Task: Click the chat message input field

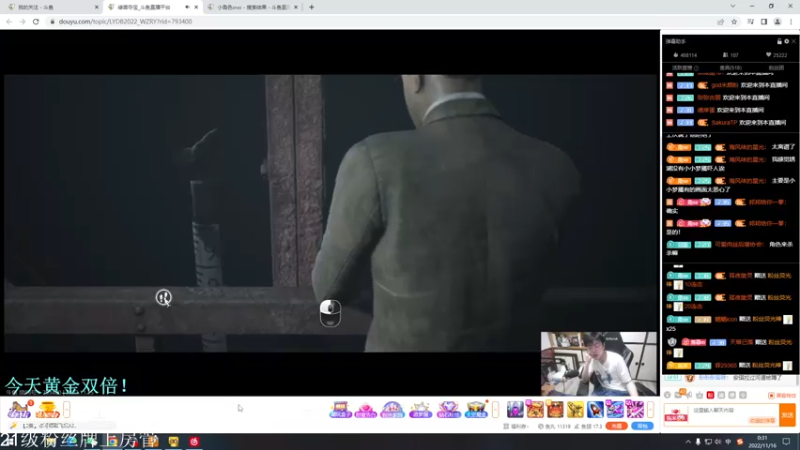Action: pos(733,414)
